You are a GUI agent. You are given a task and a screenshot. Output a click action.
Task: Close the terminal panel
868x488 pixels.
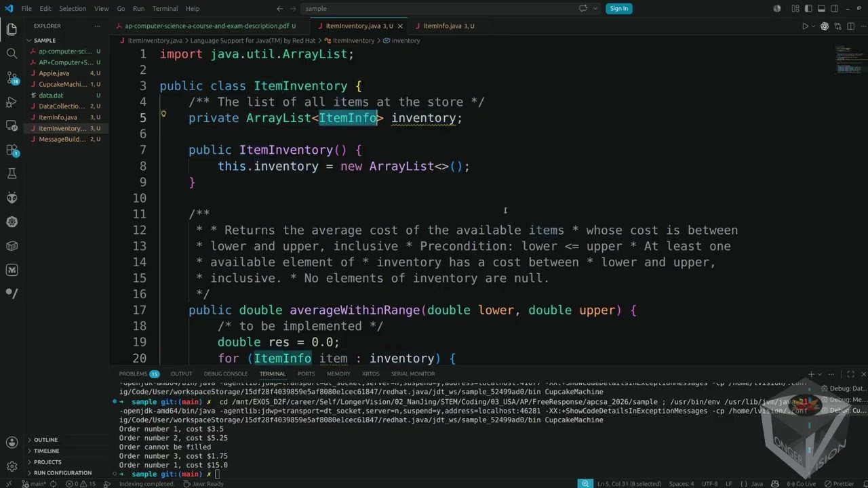[863, 374]
